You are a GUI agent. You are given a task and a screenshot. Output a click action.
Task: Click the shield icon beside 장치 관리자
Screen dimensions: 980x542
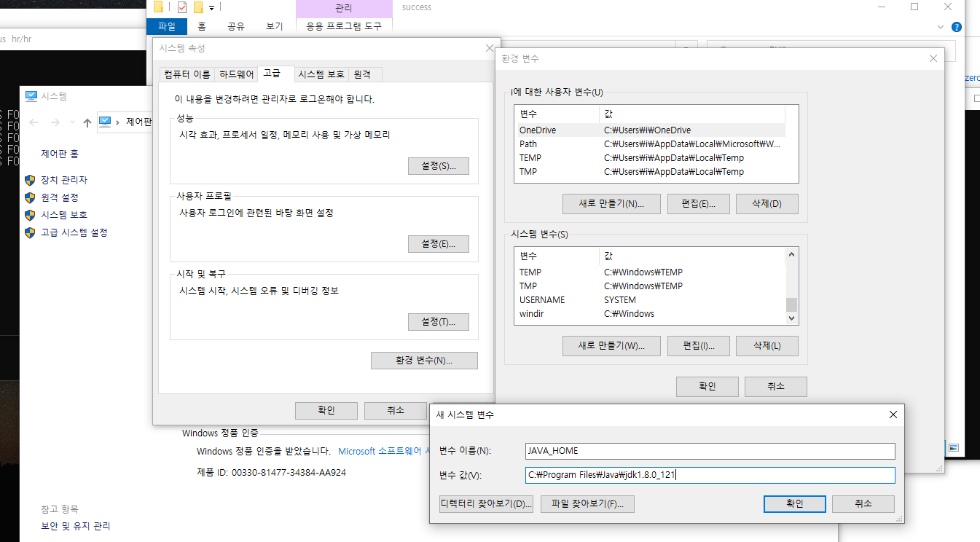(30, 180)
